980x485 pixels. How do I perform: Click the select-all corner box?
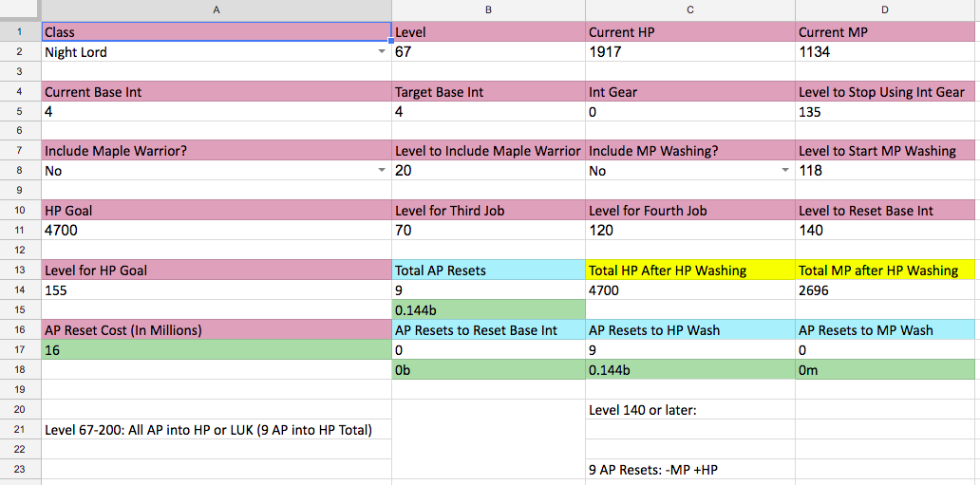(x=20, y=10)
